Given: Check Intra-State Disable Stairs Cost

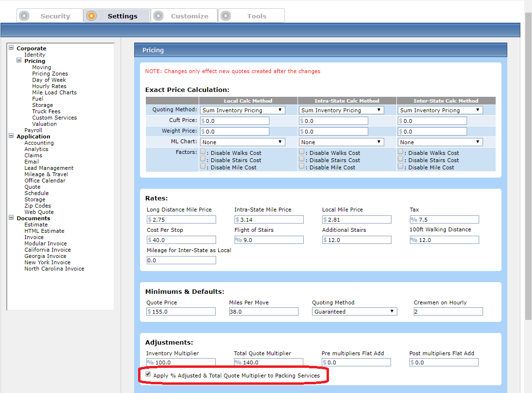Looking at the screenshot, I should pos(302,159).
